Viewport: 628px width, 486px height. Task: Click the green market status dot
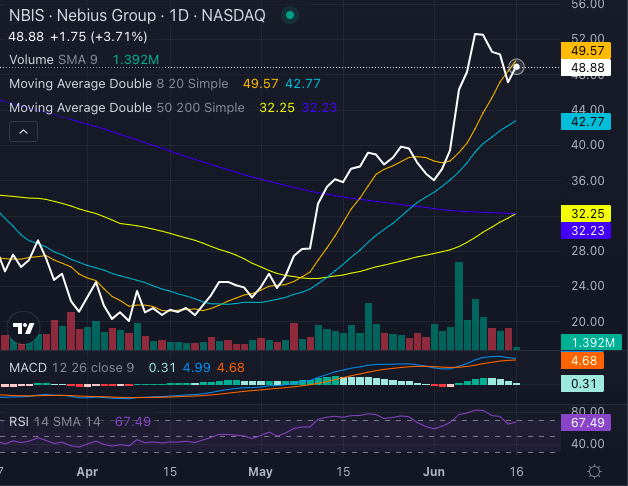coord(290,16)
